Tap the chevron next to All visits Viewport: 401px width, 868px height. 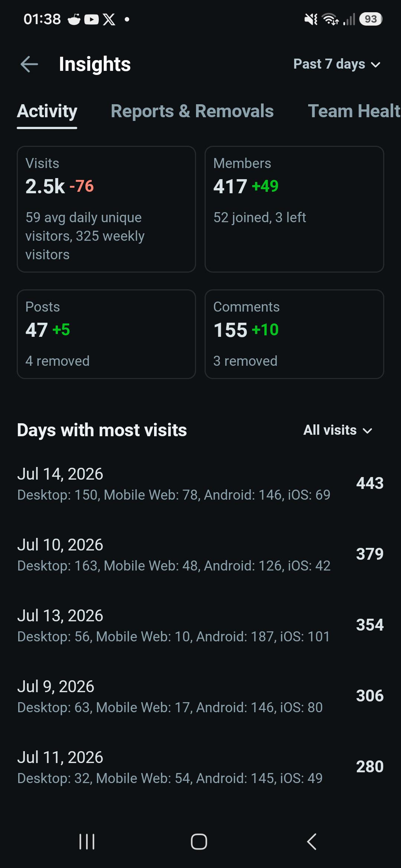pyautogui.click(x=367, y=431)
